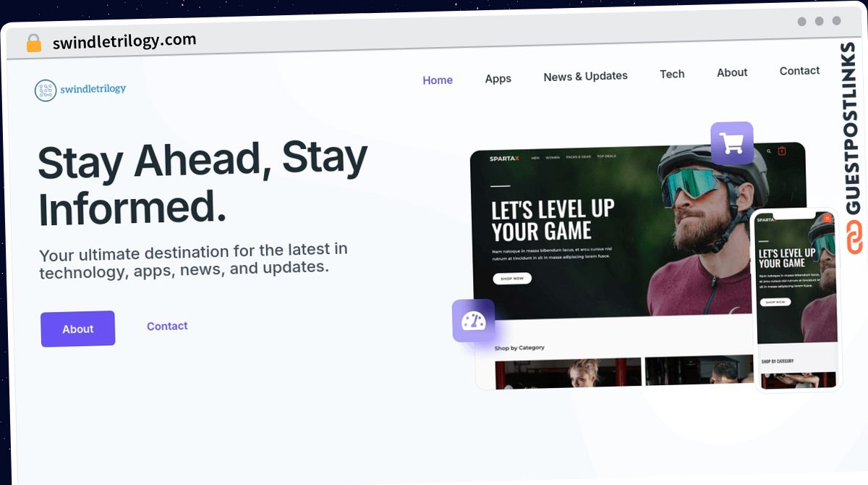Click Shop Now in desktop mockup

click(x=512, y=279)
